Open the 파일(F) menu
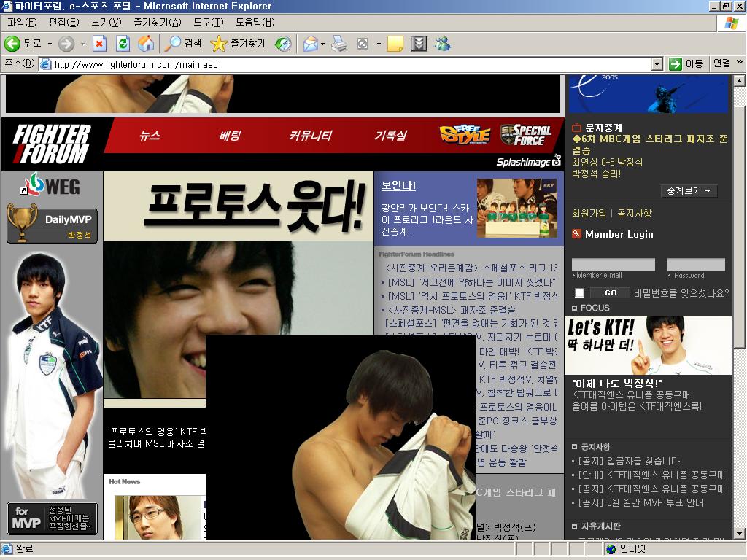The width and height of the screenshot is (747, 560). 22,23
